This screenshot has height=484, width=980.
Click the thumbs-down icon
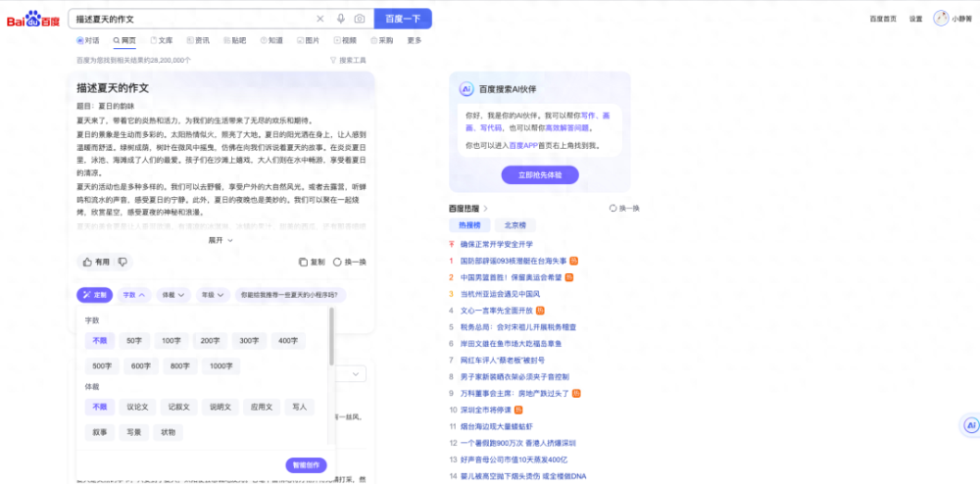click(122, 263)
